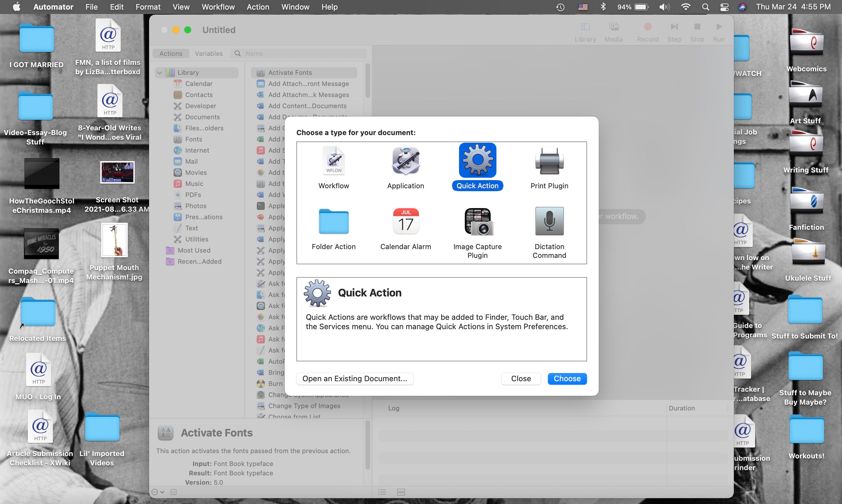This screenshot has height=504, width=842.
Task: Click the Variables tab in Automator sidebar
Action: tap(208, 53)
